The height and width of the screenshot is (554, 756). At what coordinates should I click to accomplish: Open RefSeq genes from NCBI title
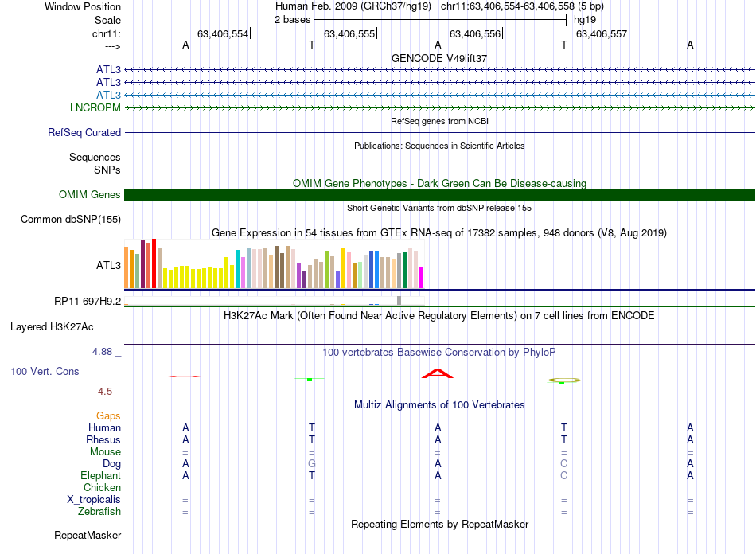[439, 121]
